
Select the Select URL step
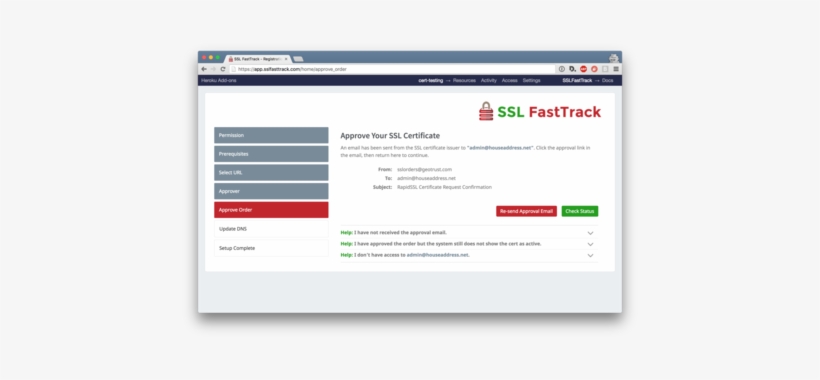[271, 172]
